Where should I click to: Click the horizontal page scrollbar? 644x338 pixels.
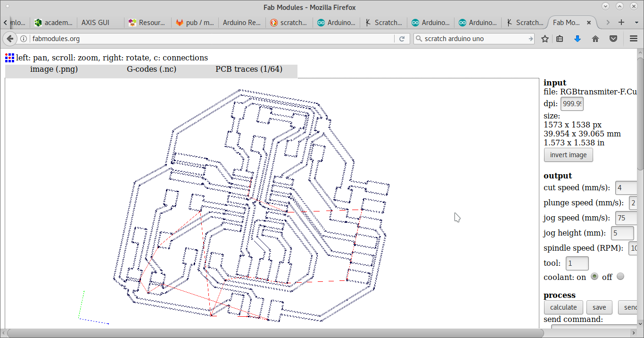coord(274,333)
